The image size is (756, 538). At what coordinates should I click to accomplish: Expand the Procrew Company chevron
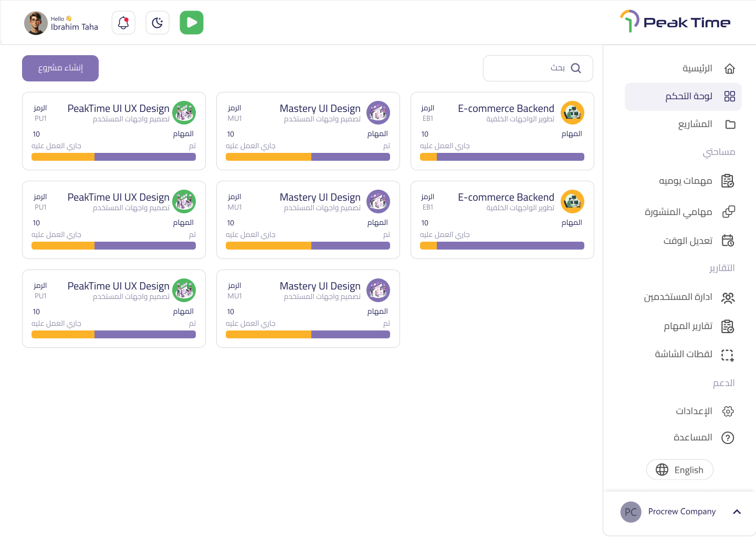pos(737,512)
